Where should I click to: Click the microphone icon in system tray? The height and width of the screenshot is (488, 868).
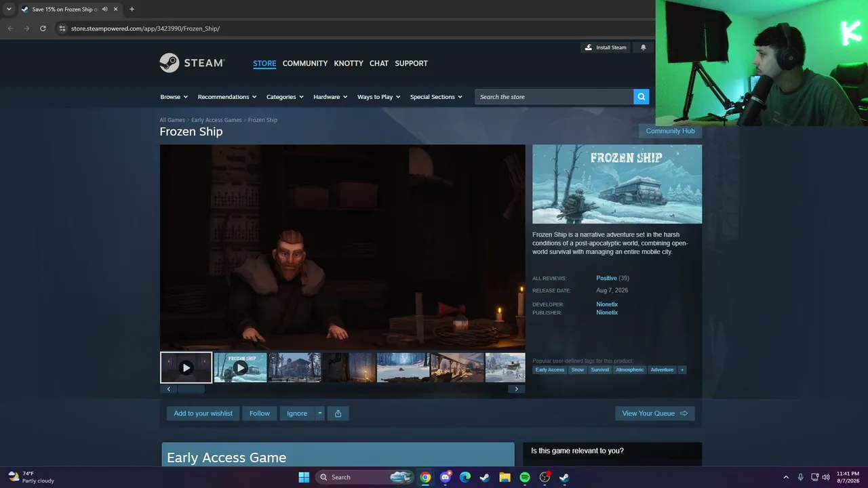point(801,477)
